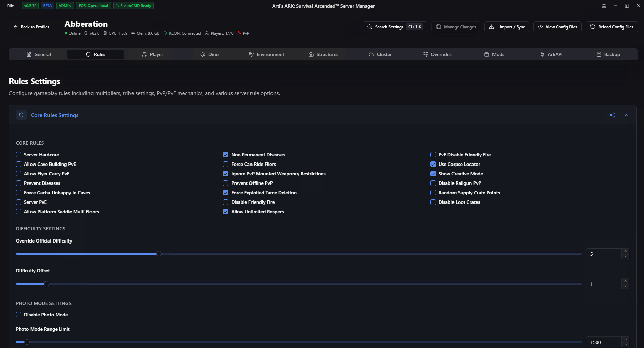Viewport: 644px width, 348px height.
Task: Open Manage Changes save button
Action: pos(456,27)
